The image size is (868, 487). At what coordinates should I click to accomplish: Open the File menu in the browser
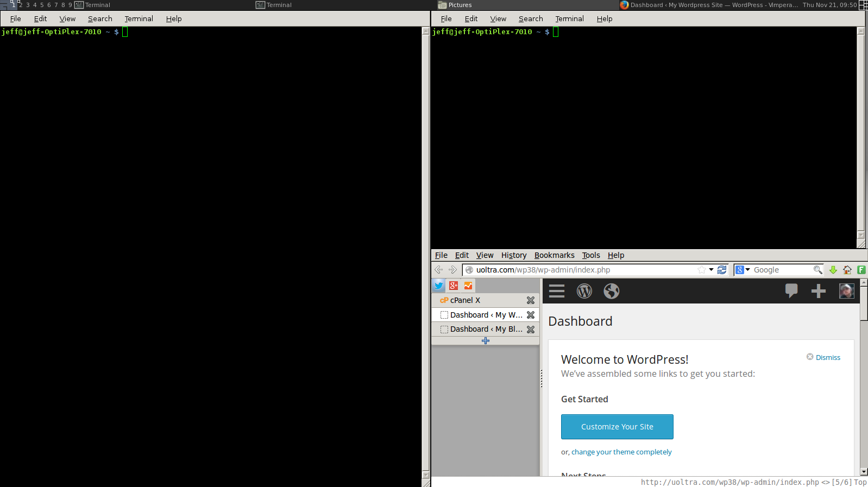coord(441,255)
